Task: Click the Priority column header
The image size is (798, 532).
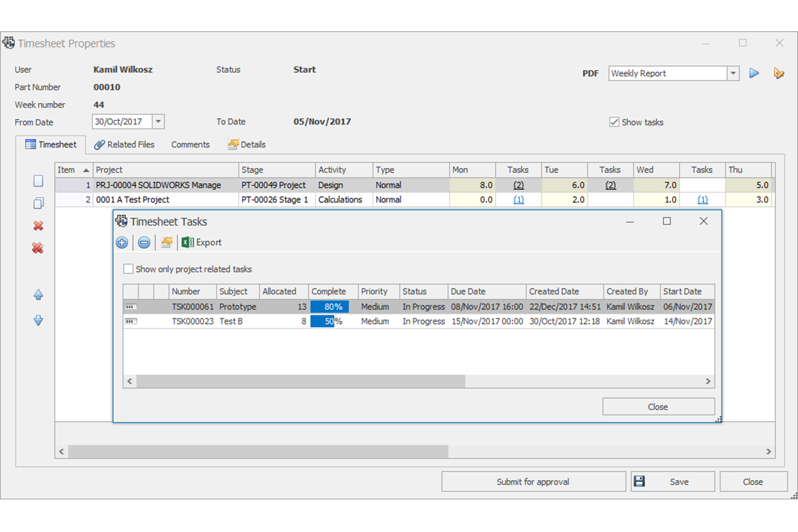Action: tap(379, 291)
